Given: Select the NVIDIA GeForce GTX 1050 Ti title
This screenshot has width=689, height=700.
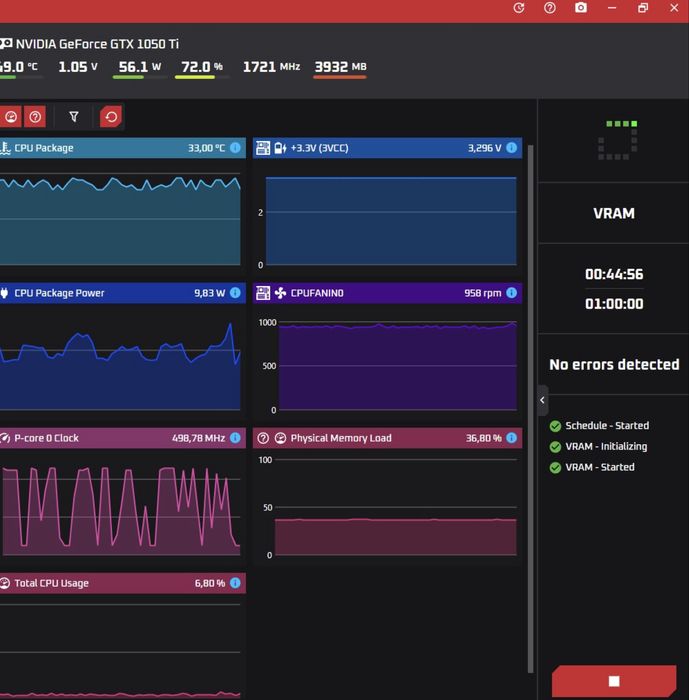Looking at the screenshot, I should pos(97,44).
